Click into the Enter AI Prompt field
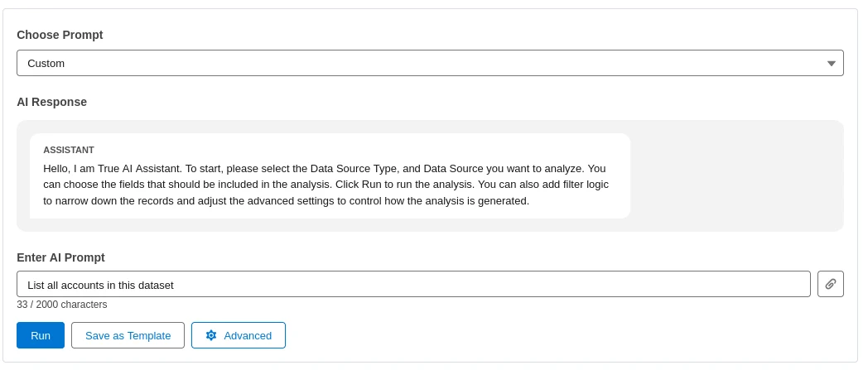The height and width of the screenshot is (370, 868). coord(413,284)
